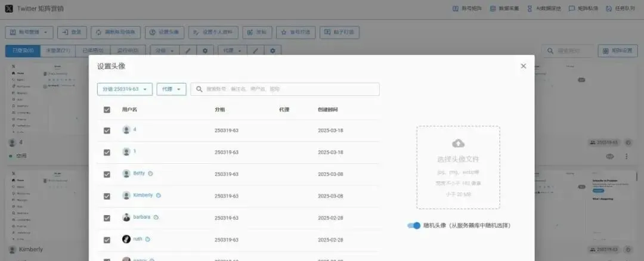Click the star-icon toolbar button
The image size is (644, 261).
pyautogui.click(x=296, y=32)
